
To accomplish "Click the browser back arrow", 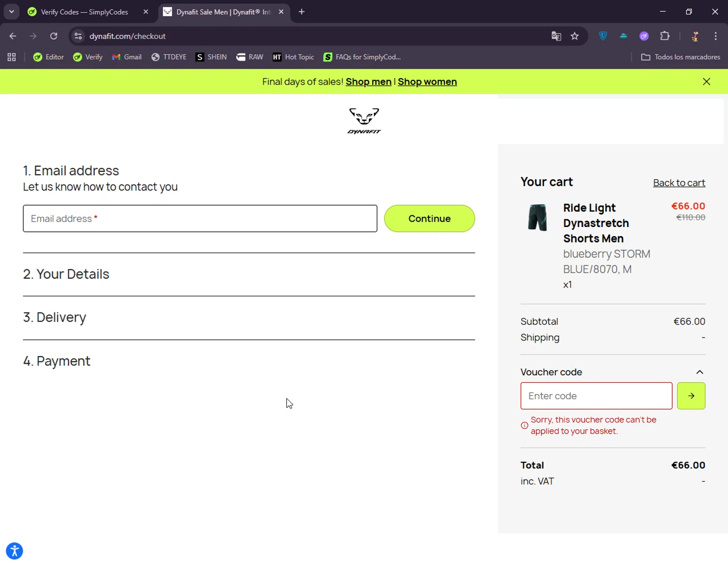I will [x=13, y=36].
